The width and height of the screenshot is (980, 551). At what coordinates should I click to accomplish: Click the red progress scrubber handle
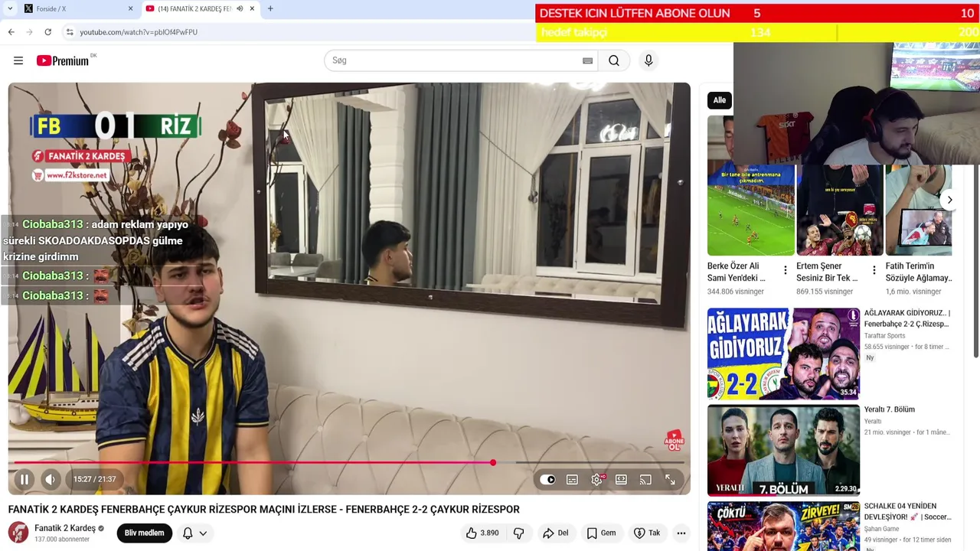click(x=493, y=462)
